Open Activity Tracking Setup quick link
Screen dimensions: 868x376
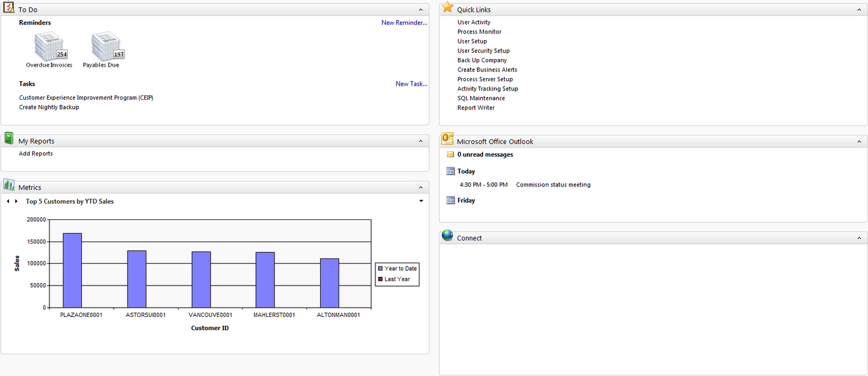pos(488,89)
